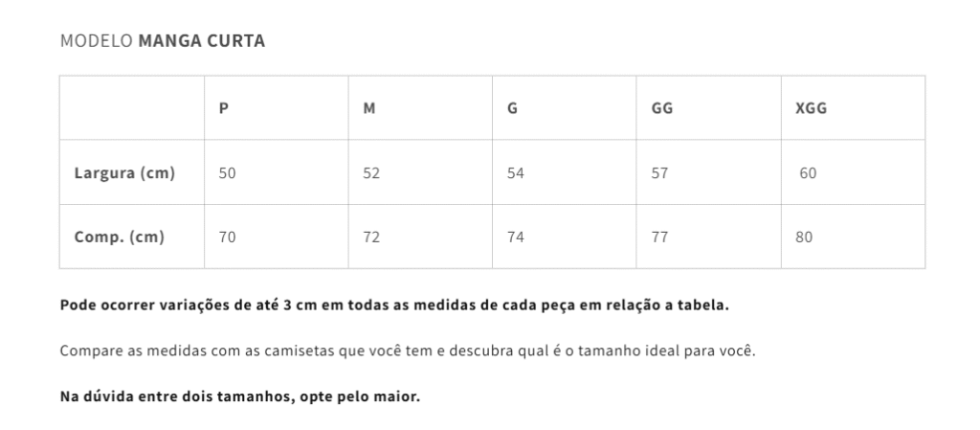Select the M size column header
This screenshot has width=980, height=430.
[x=369, y=108]
